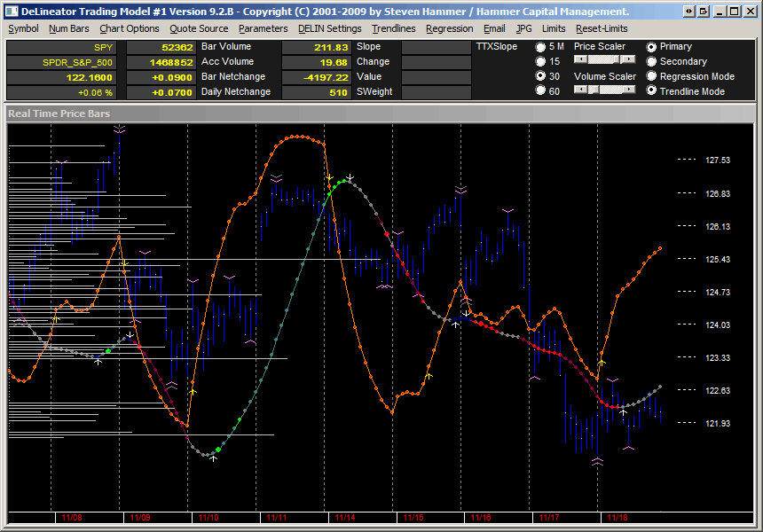Image resolution: width=763 pixels, height=532 pixels.
Task: Click the 121.93 price level label
Action: (718, 424)
